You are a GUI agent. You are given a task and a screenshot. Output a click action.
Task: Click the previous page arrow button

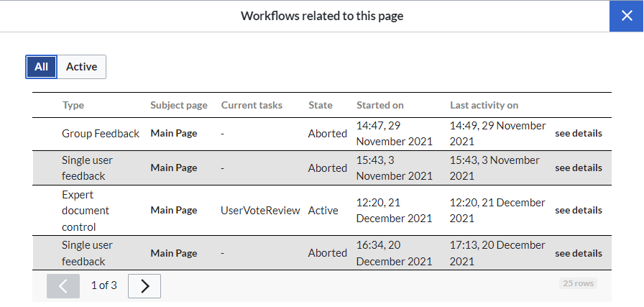pyautogui.click(x=63, y=285)
